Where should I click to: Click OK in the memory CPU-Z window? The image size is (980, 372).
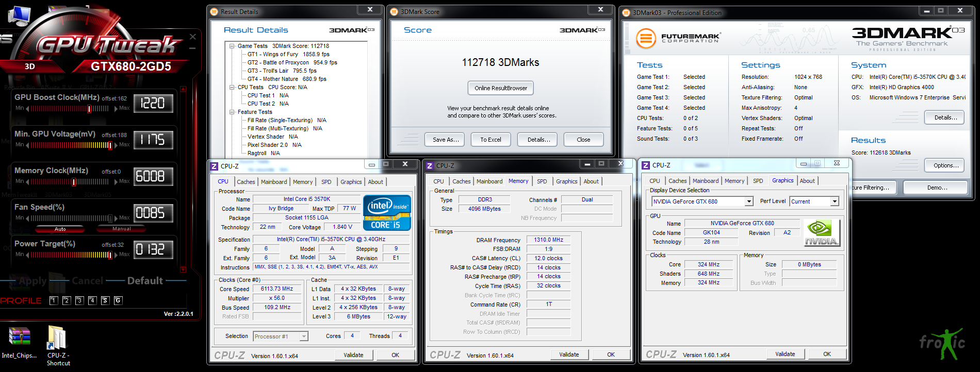[611, 354]
